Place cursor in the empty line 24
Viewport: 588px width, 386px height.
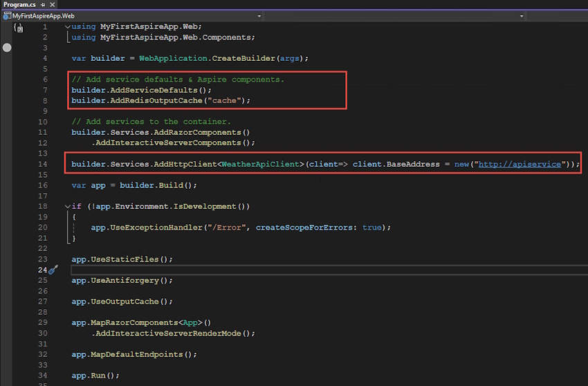click(329, 270)
